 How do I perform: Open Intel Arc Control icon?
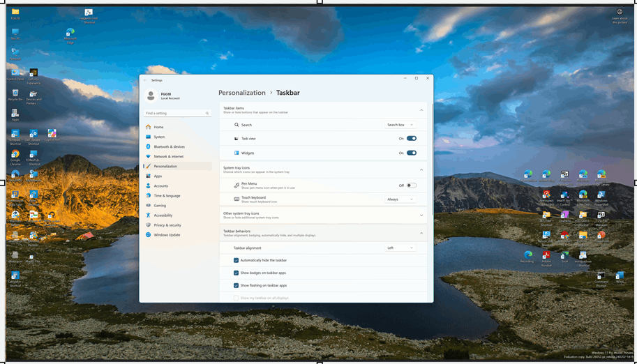coord(564,198)
